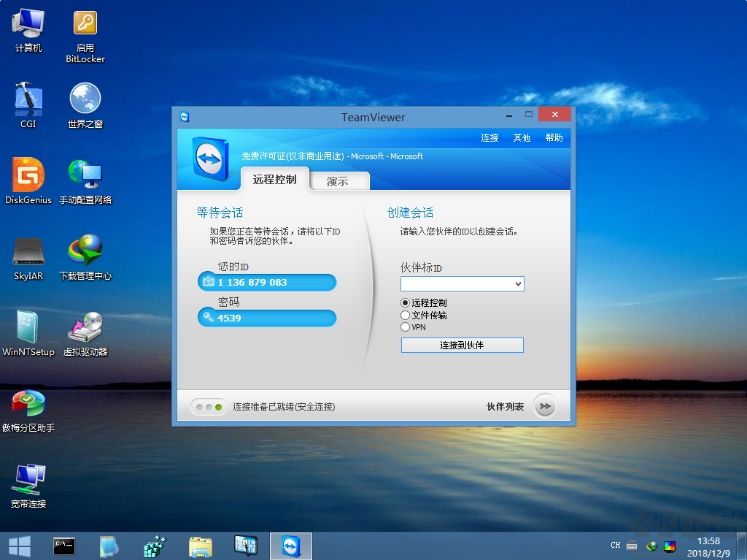Select the 文件传输 radio option

pyautogui.click(x=405, y=315)
